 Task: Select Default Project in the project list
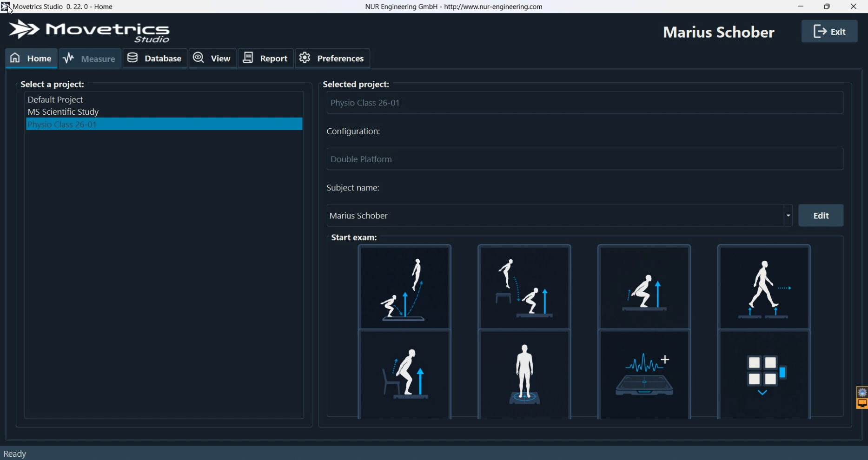pyautogui.click(x=164, y=99)
